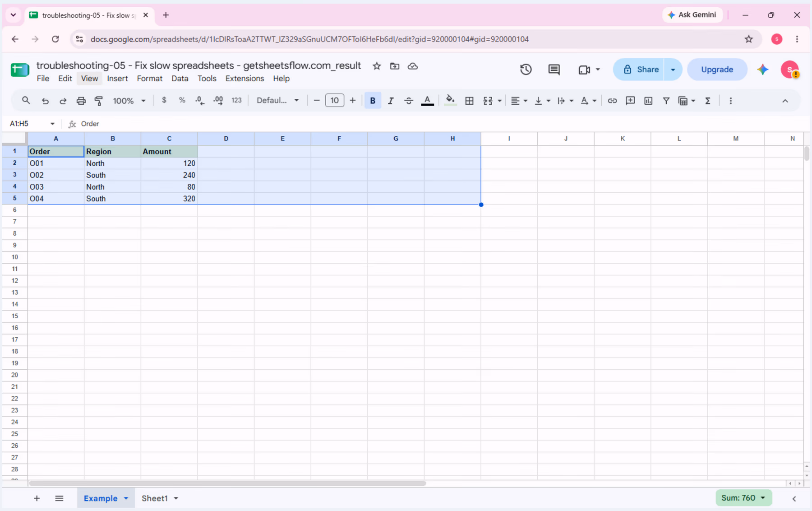Insert a comment from the toolbar
Screen dimensions: 812x511
[x=630, y=101]
